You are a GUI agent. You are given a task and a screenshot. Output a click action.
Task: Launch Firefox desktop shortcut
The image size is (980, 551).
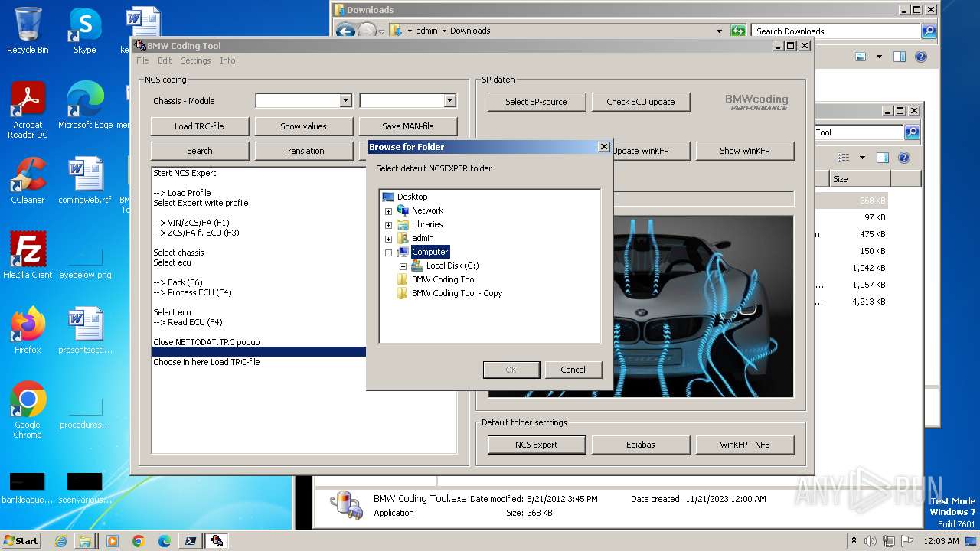click(x=28, y=331)
